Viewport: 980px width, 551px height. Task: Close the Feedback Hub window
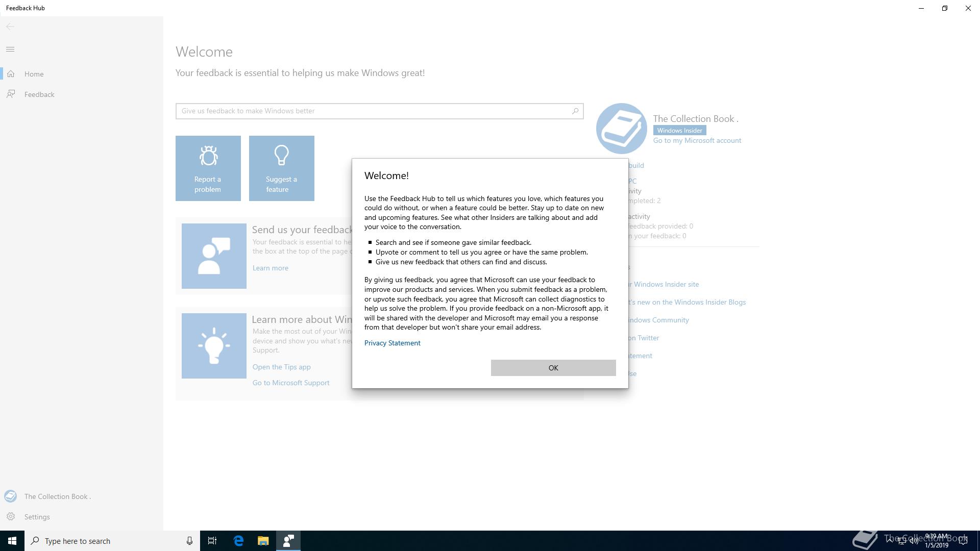point(968,8)
